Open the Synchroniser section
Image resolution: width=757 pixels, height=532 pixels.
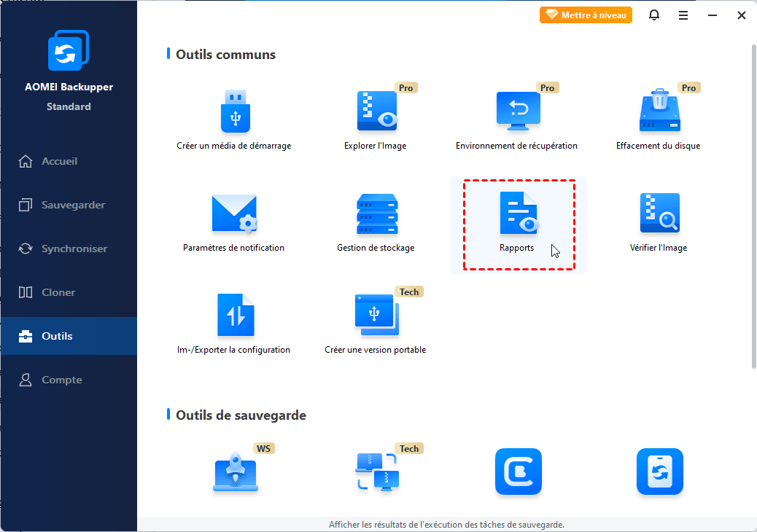tap(69, 249)
